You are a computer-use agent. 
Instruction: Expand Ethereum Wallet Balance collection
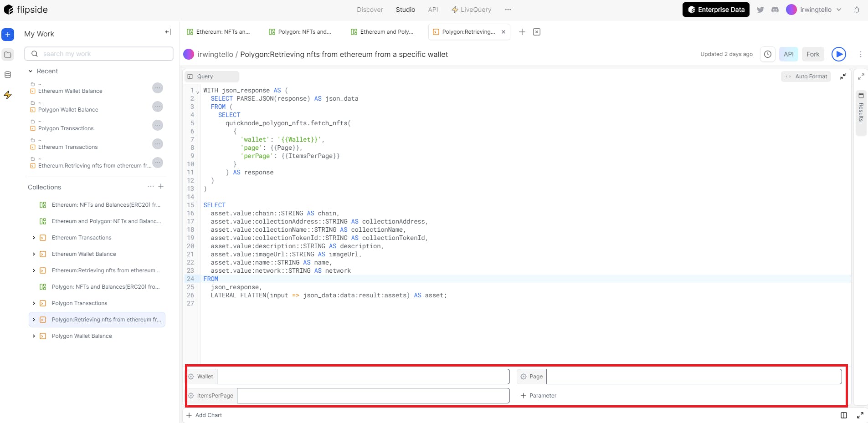pyautogui.click(x=34, y=254)
